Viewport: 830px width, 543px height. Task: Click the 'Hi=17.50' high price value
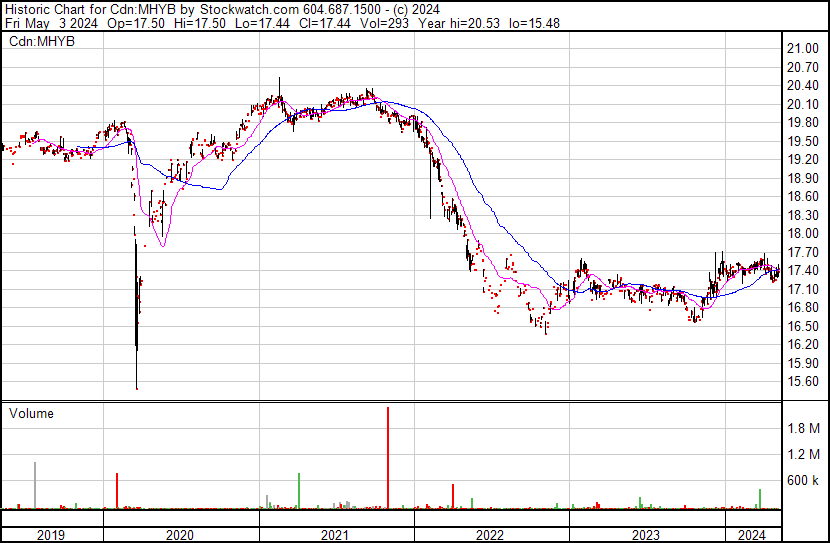tap(199, 23)
